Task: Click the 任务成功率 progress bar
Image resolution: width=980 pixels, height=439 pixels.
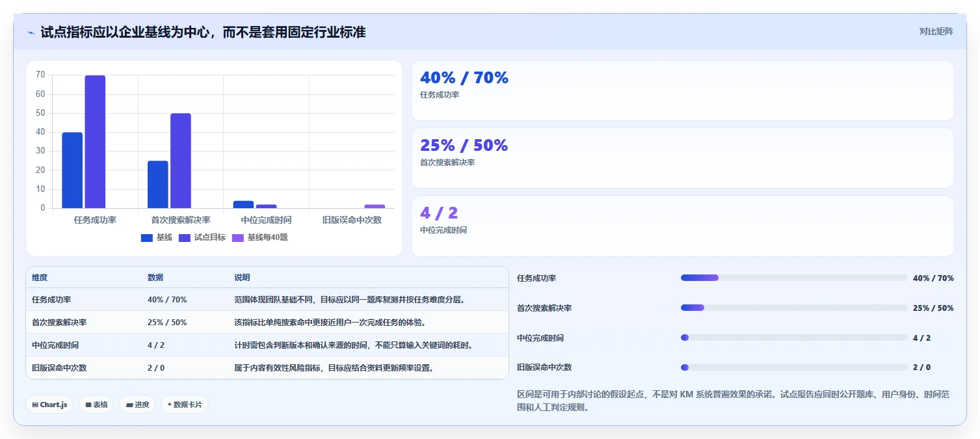Action: pos(794,278)
